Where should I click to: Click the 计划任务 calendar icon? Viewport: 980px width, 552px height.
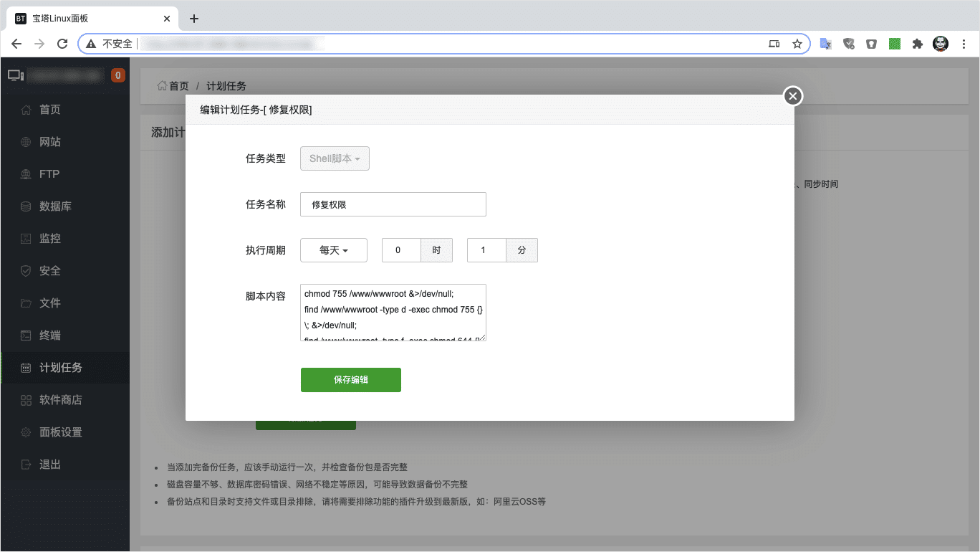26,368
